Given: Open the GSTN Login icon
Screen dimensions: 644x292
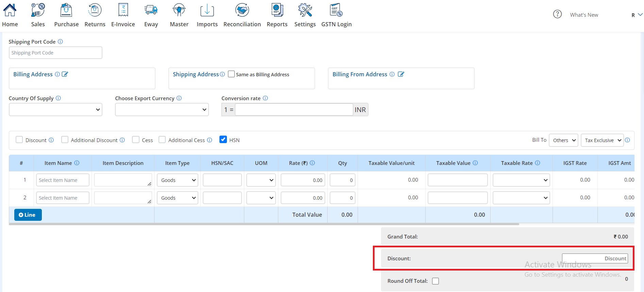Looking at the screenshot, I should (336, 10).
